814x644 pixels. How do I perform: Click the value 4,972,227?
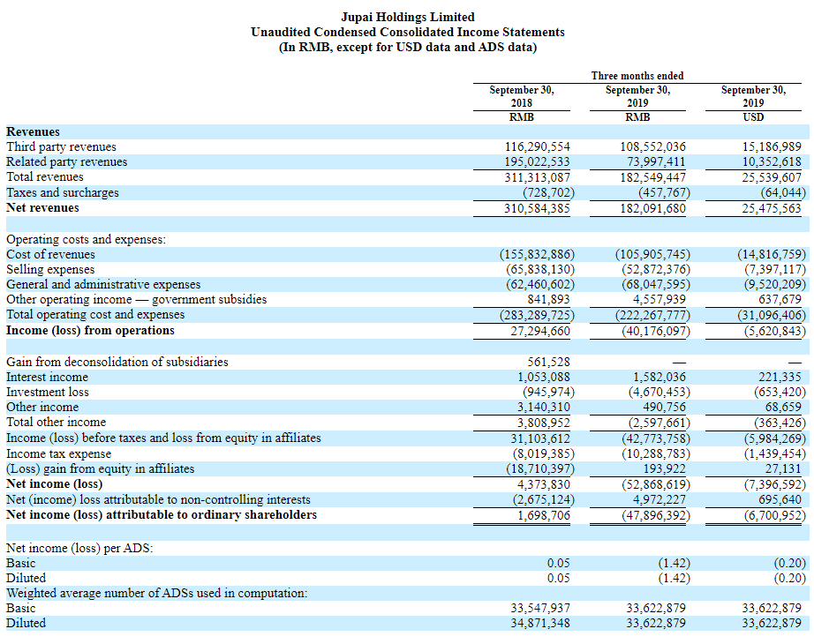(659, 499)
